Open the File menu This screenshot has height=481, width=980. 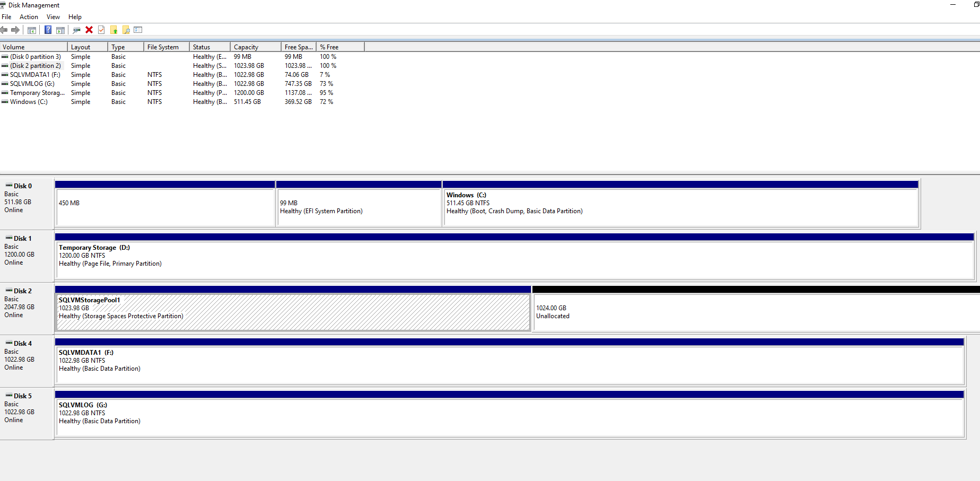pos(6,16)
